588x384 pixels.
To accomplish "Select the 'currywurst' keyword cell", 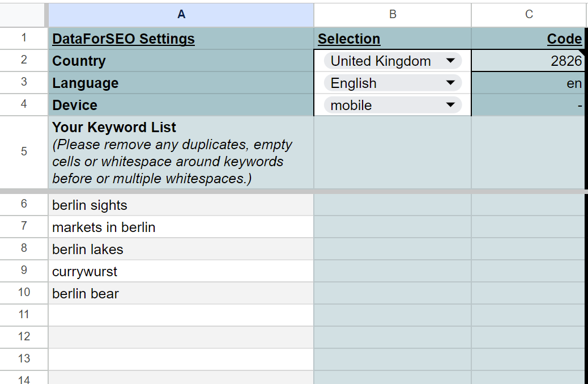I will (181, 271).
